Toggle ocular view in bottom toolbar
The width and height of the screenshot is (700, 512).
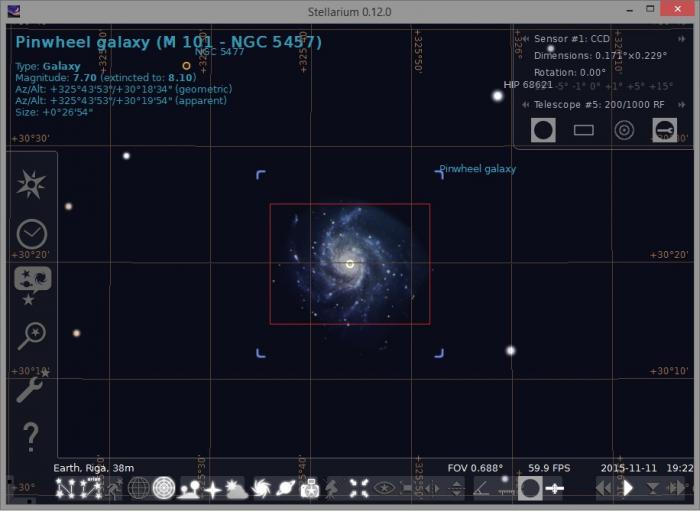point(530,488)
